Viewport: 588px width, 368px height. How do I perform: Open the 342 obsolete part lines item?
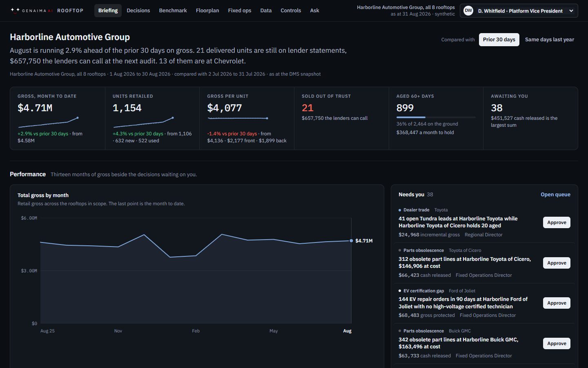459,343
